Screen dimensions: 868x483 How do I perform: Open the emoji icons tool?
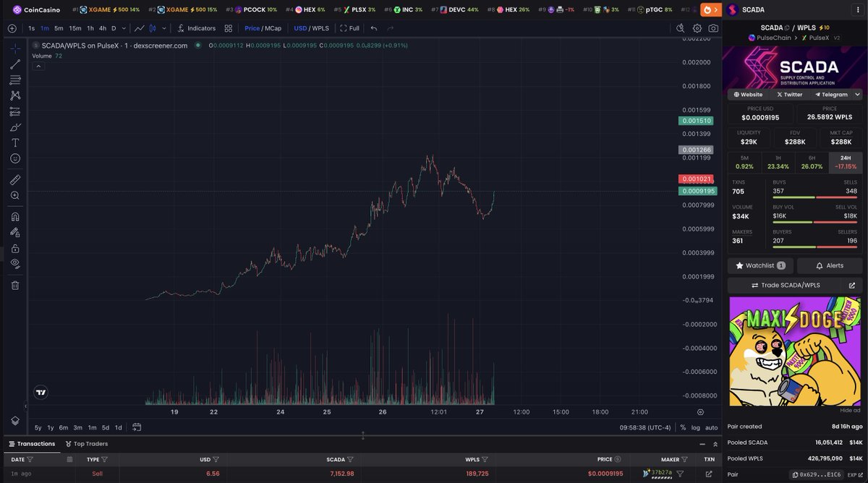15,158
